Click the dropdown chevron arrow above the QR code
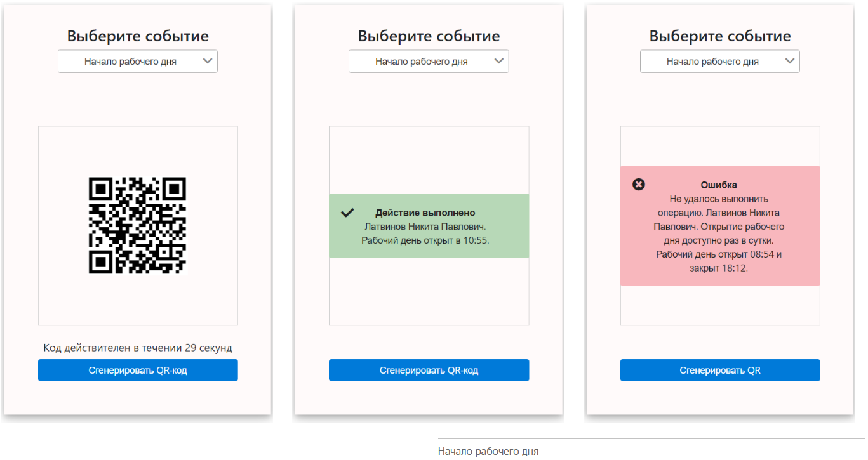The image size is (868, 460). pyautogui.click(x=208, y=61)
